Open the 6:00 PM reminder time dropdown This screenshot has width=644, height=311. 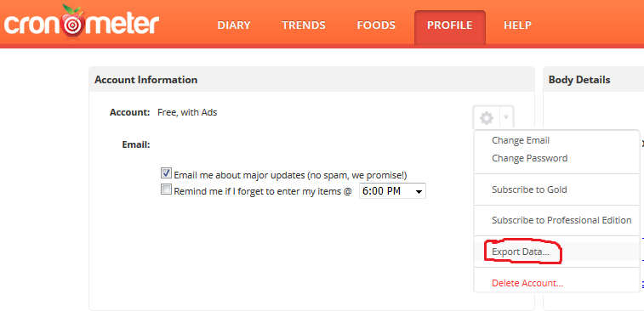pos(392,191)
